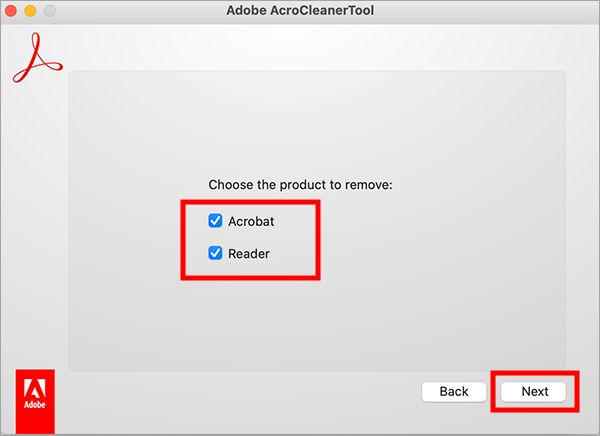Minimize the window with yellow button
Screen dimensions: 600x436
tap(30, 11)
